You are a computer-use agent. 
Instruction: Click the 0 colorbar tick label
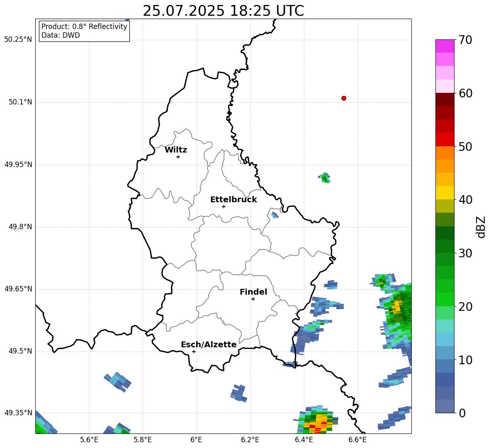point(462,413)
